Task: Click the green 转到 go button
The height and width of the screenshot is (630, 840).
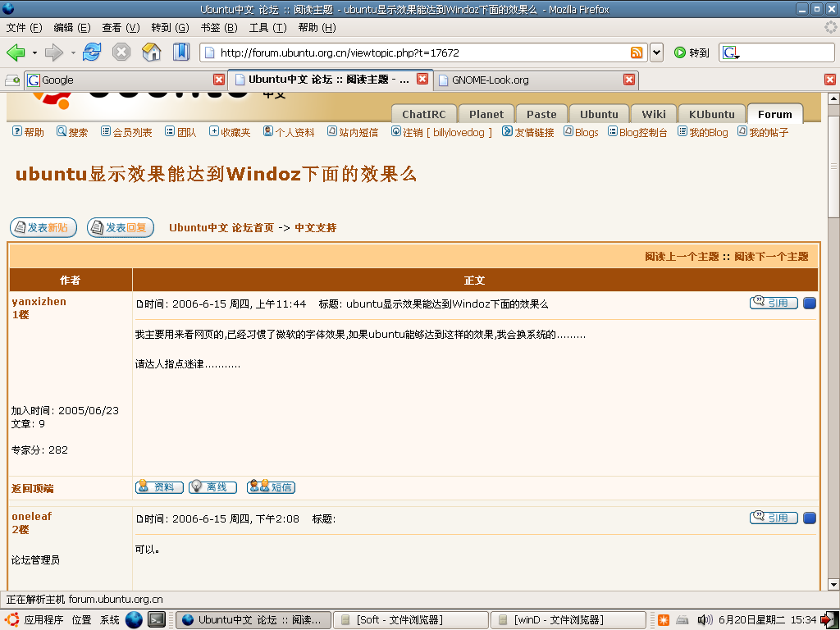Action: coord(692,52)
